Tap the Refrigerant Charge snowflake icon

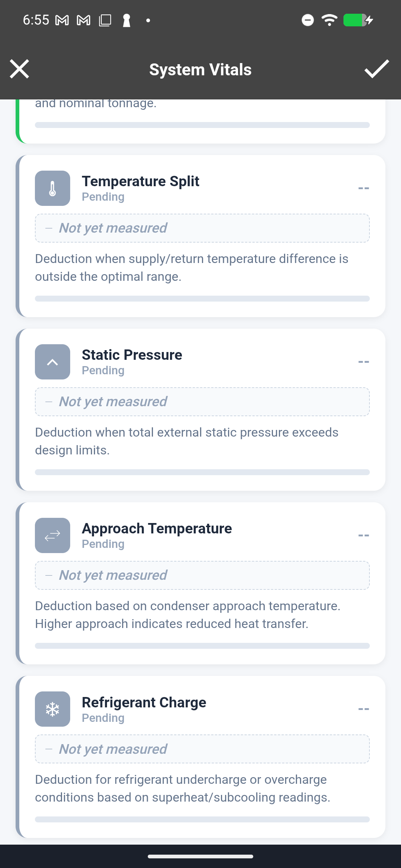click(x=52, y=709)
